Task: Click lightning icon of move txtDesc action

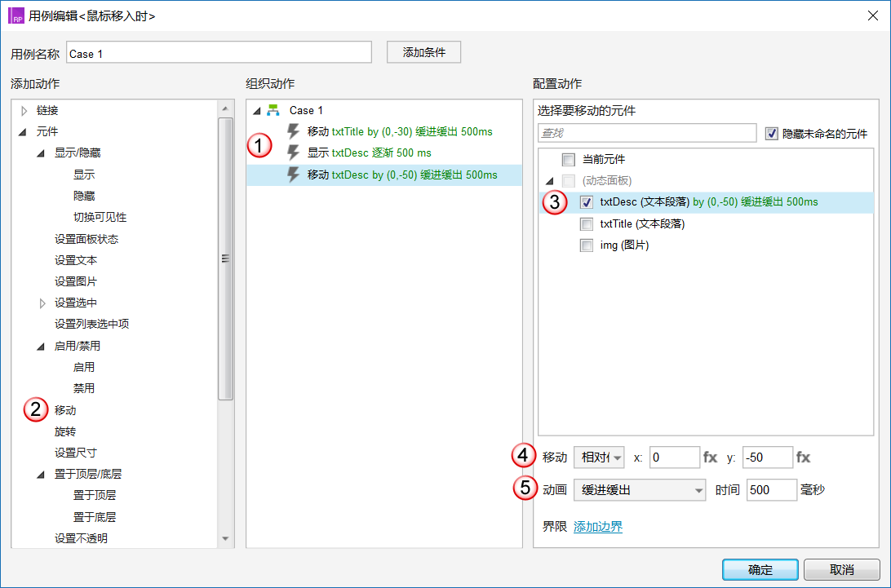Action: pos(293,175)
